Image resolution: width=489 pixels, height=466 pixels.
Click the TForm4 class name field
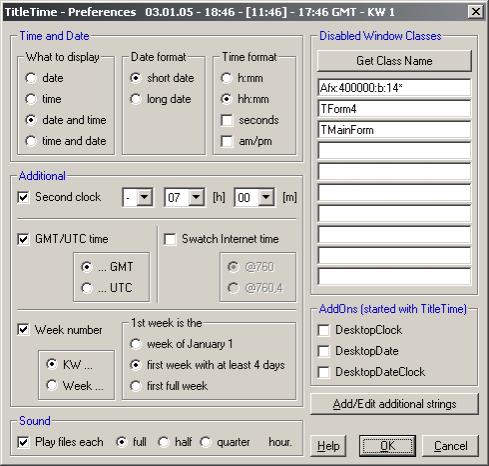[394, 109]
